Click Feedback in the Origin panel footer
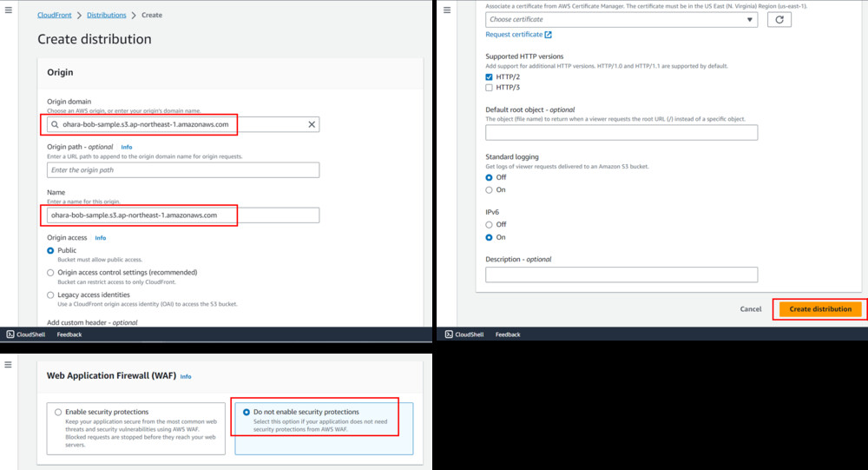This screenshot has width=868, height=470. [69, 334]
